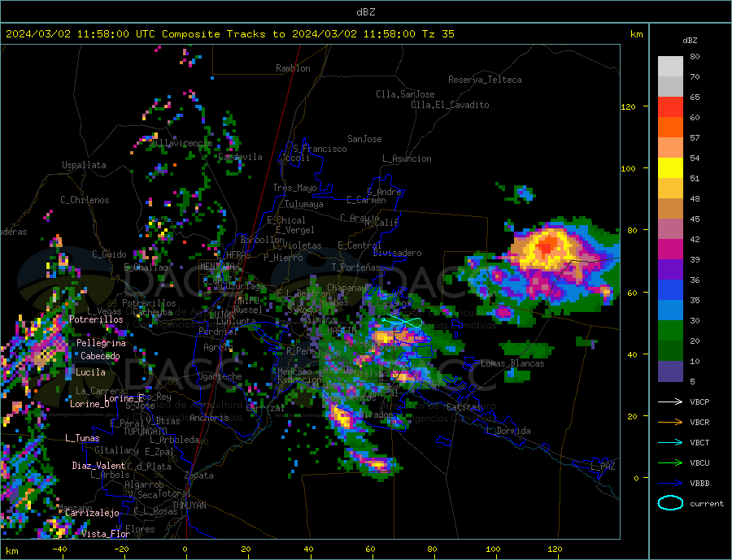Viewport: 732px width, 560px height.
Task: Click the '-40' tick on the horizontal axis
Action: point(59,549)
